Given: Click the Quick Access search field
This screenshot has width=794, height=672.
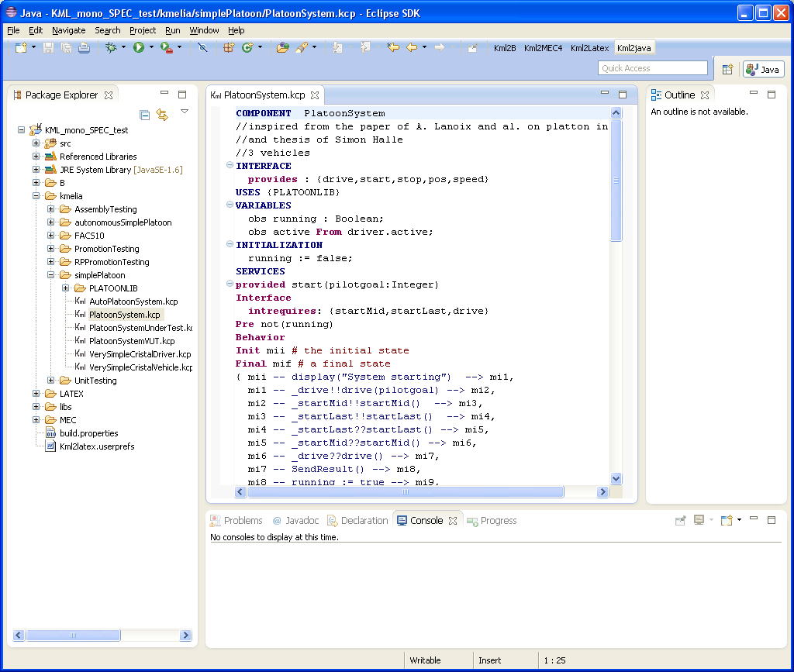Looking at the screenshot, I should (x=653, y=68).
